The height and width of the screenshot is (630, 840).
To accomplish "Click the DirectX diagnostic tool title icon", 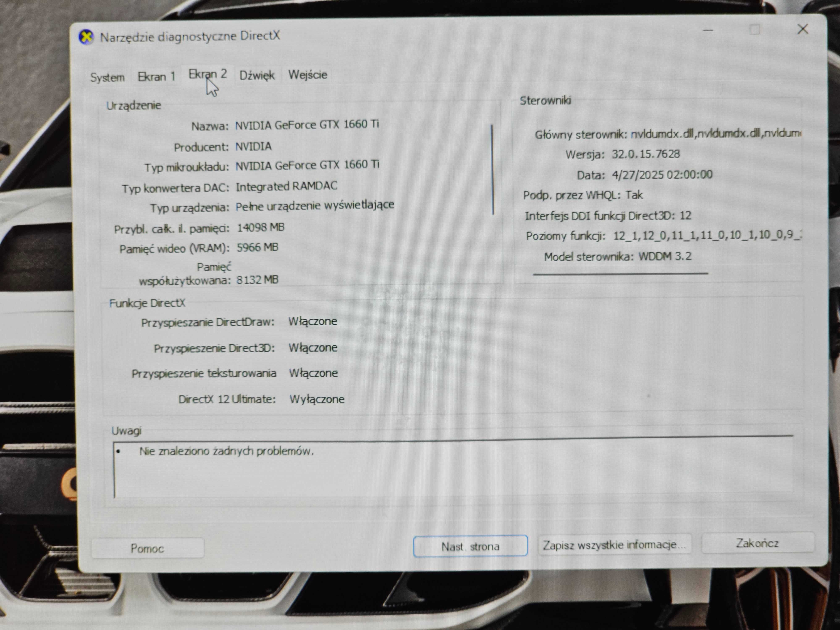I will pyautogui.click(x=86, y=37).
